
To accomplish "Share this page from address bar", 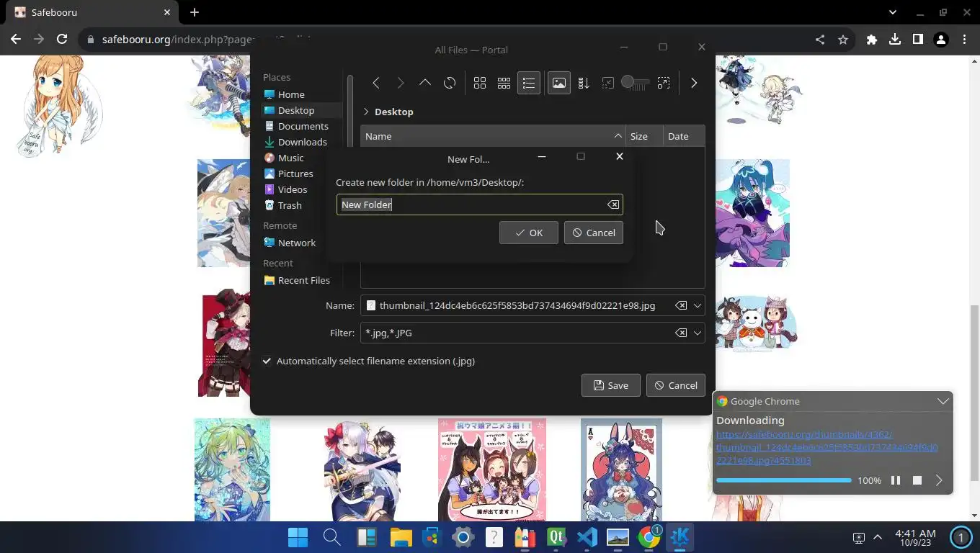I will [820, 40].
